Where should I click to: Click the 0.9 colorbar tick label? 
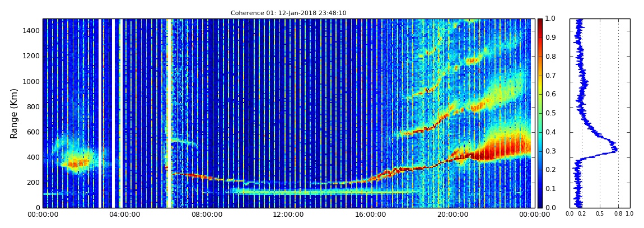tap(549, 38)
